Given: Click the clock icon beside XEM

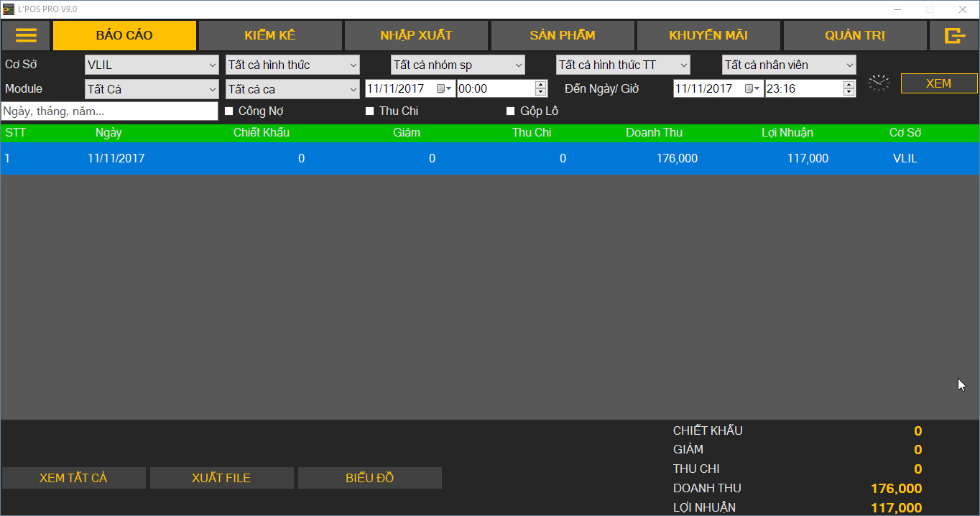Looking at the screenshot, I should click(x=878, y=83).
